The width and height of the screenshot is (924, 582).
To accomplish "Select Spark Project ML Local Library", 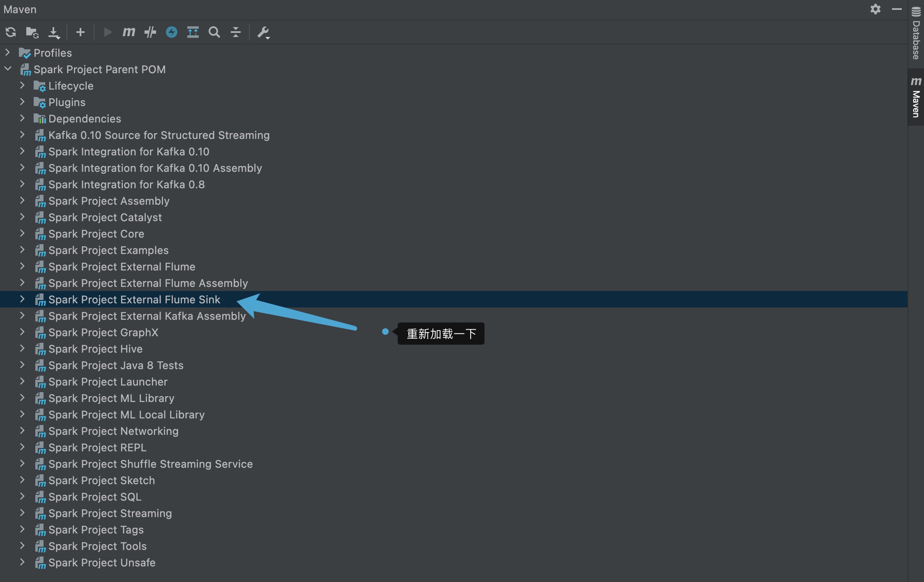I will 126,415.
